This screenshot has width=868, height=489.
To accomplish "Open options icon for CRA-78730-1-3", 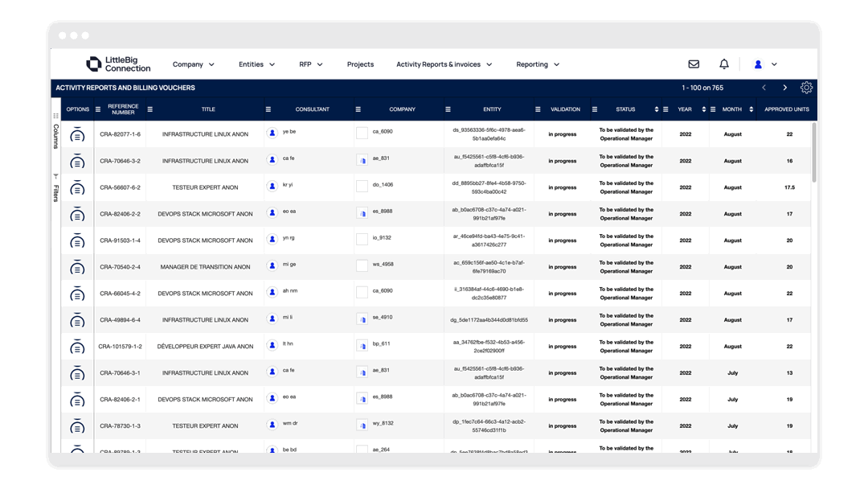I will coord(77,426).
